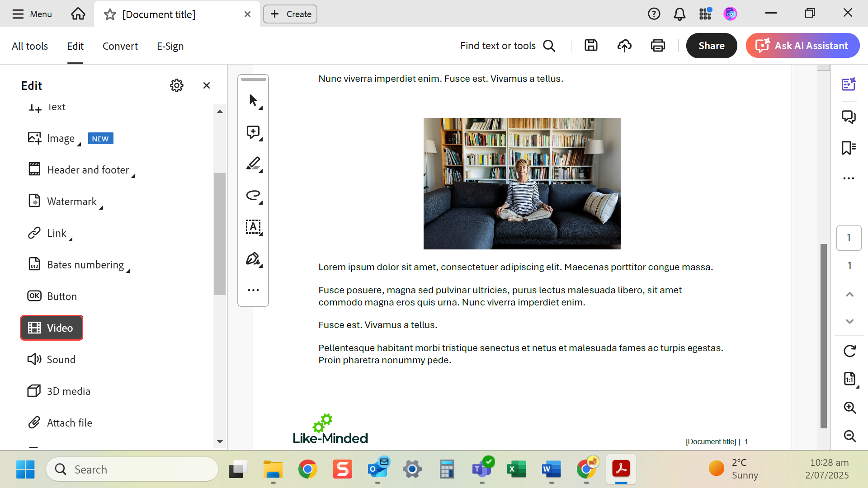868x488 pixels.
Task: Open page display fit options
Action: (850, 379)
